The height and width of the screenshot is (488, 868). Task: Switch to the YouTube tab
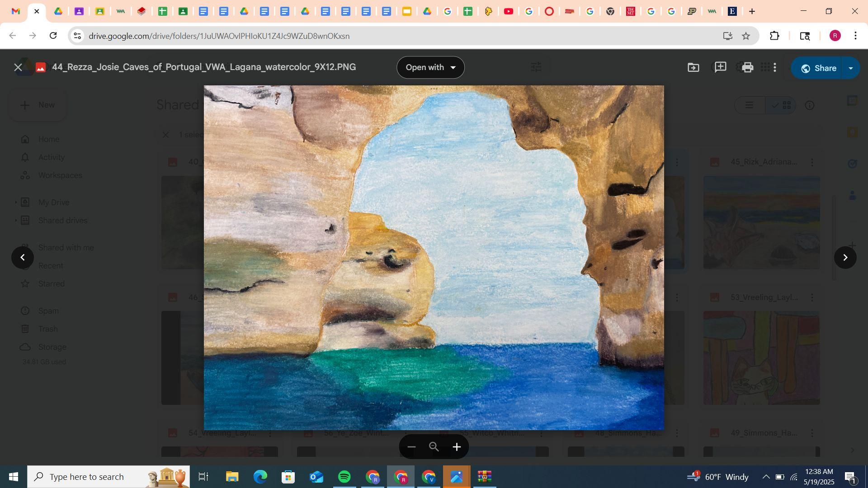pyautogui.click(x=509, y=11)
